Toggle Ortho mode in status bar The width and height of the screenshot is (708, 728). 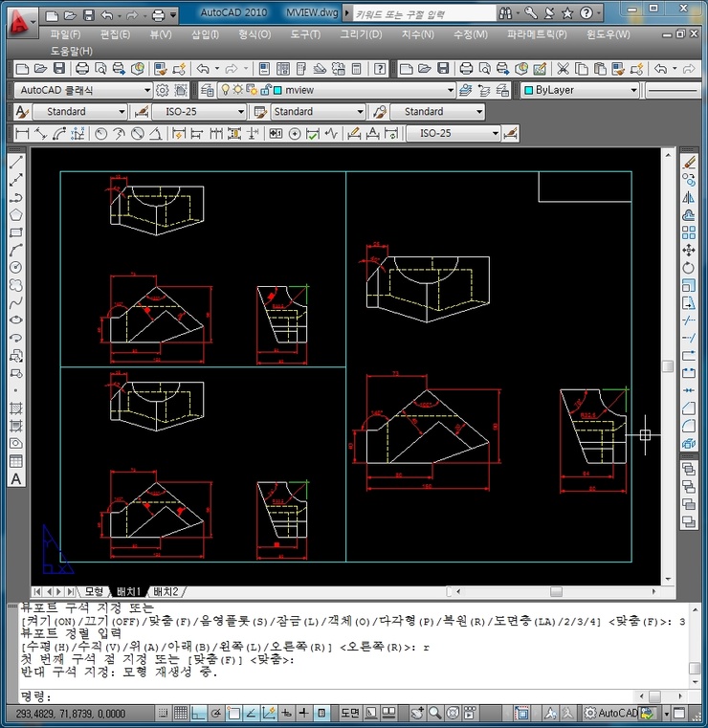point(198,713)
